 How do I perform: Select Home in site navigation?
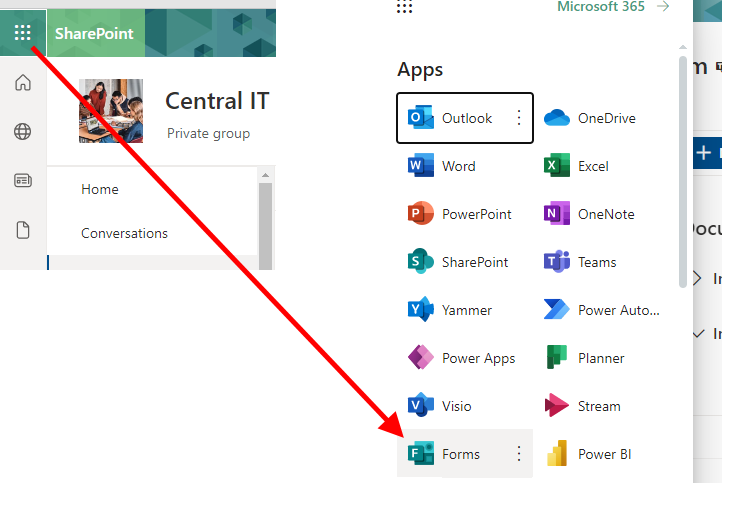(99, 189)
